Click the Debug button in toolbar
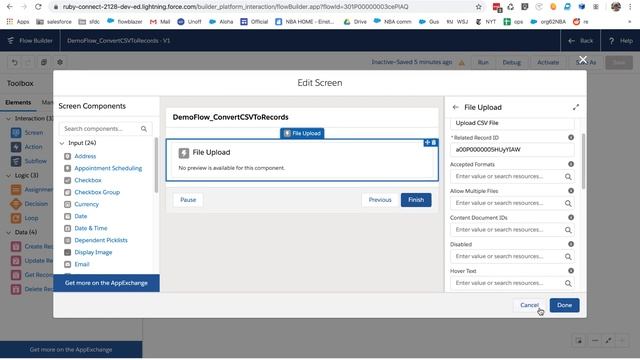The image size is (640, 360). tap(511, 62)
